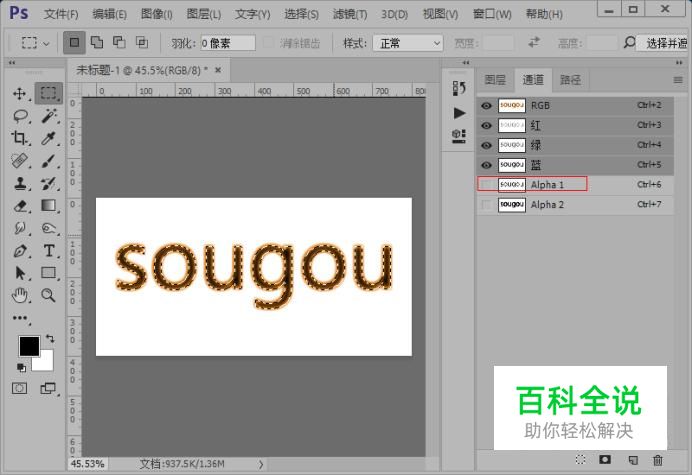The width and height of the screenshot is (692, 475).
Task: Open the 文件(F) menu
Action: coord(61,14)
